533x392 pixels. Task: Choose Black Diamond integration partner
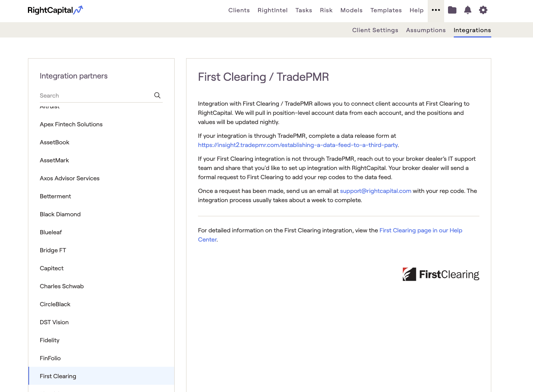coord(60,214)
